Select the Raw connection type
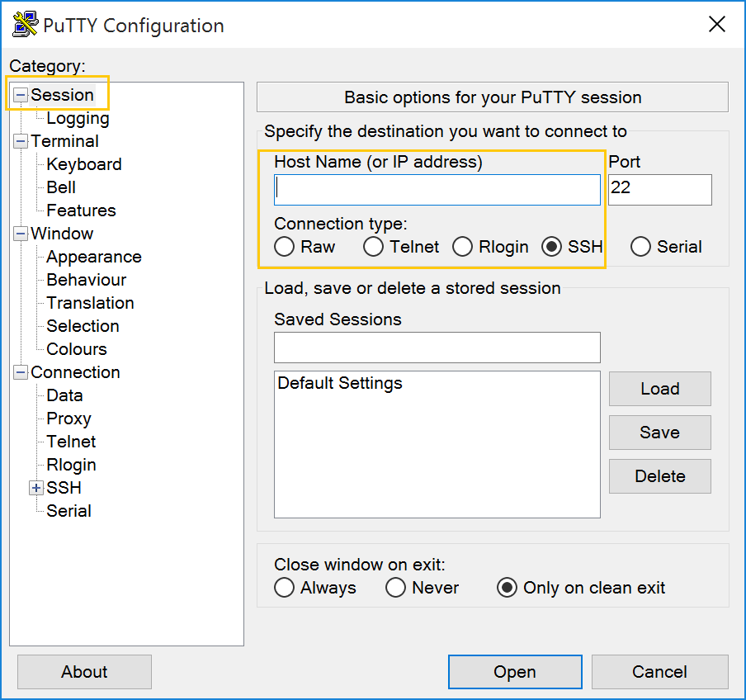The width and height of the screenshot is (746, 700). [284, 247]
